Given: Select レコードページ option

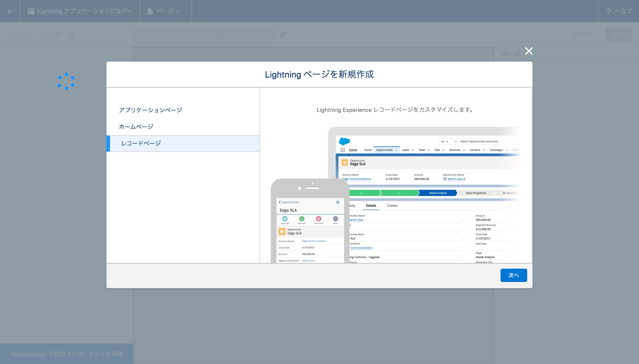Looking at the screenshot, I should click(x=141, y=143).
